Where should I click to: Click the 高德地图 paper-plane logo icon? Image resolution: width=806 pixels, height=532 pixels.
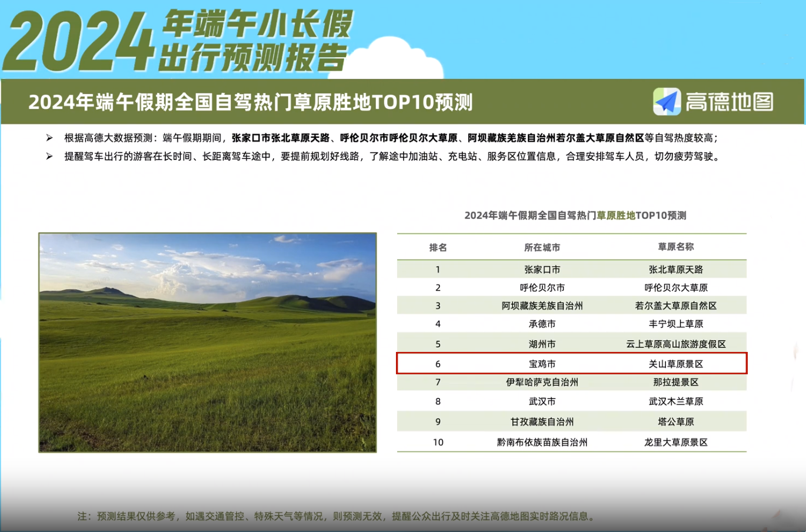click(667, 102)
